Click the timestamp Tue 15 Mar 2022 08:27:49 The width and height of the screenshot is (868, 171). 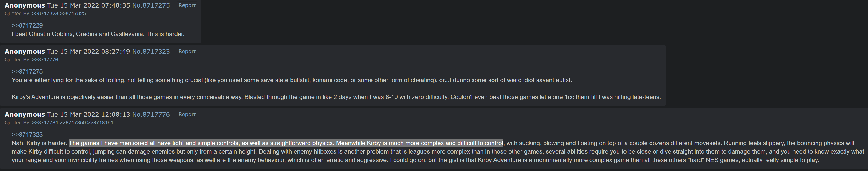[89, 51]
